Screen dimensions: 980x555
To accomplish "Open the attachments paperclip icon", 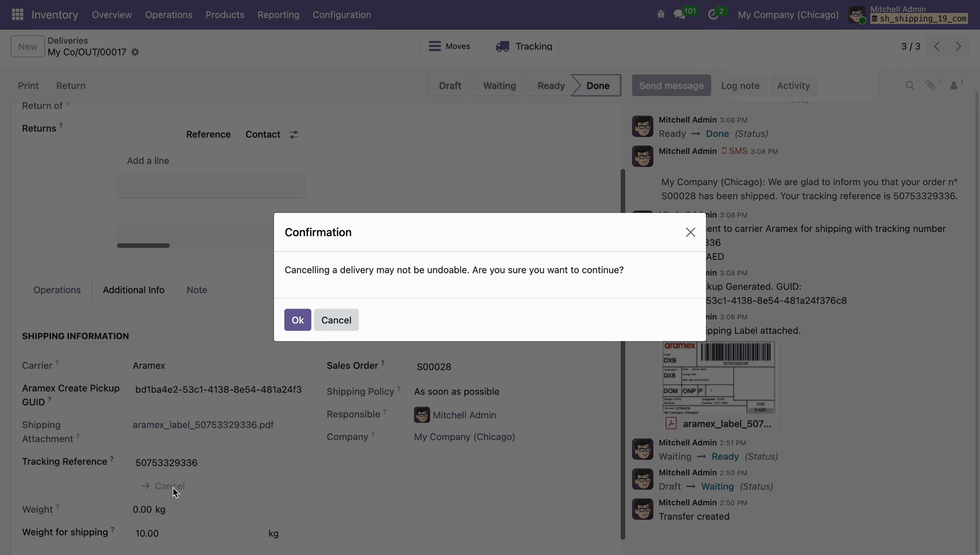I will click(930, 86).
